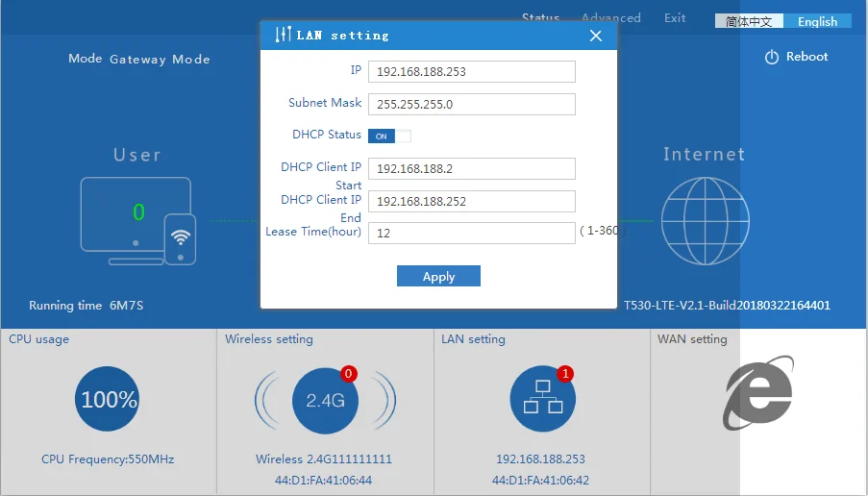Open the Status menu
The height and width of the screenshot is (496, 868).
coord(540,17)
